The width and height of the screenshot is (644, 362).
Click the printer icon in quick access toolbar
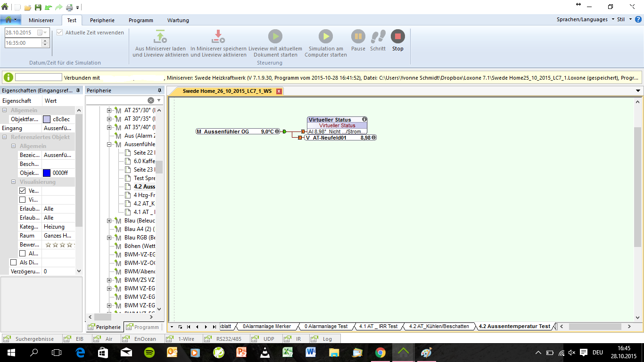(x=69, y=7)
